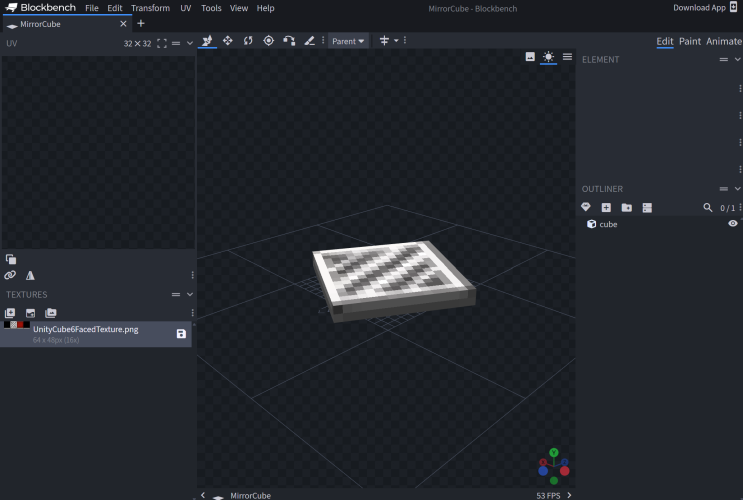Switch to Animate mode
The width and height of the screenshot is (743, 500).
[x=724, y=41]
